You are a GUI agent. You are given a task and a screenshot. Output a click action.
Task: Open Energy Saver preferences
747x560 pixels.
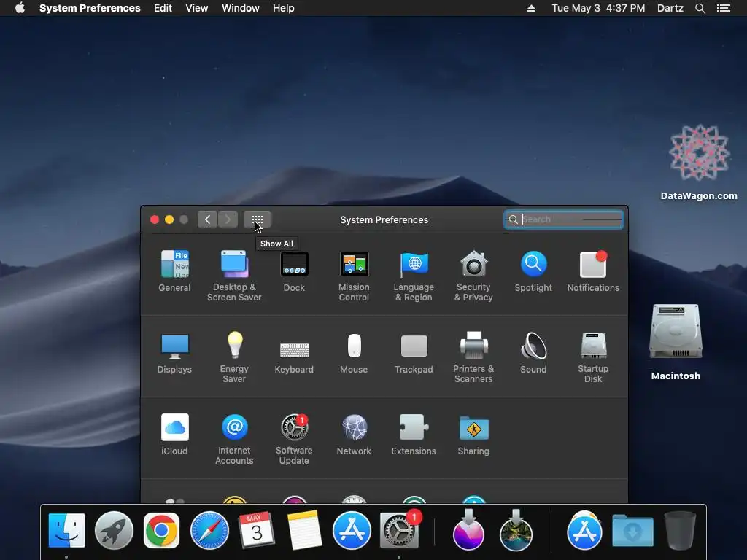coord(234,357)
